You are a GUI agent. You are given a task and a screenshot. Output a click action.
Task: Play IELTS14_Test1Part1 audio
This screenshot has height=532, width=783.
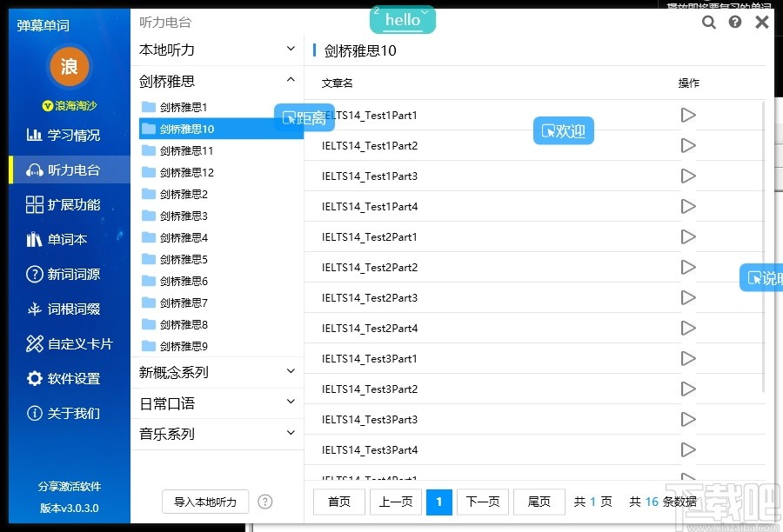pos(688,115)
